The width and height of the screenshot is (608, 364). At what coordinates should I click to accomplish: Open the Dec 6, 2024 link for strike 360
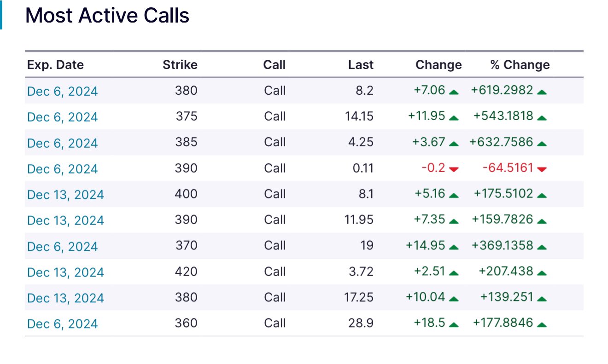[63, 324]
